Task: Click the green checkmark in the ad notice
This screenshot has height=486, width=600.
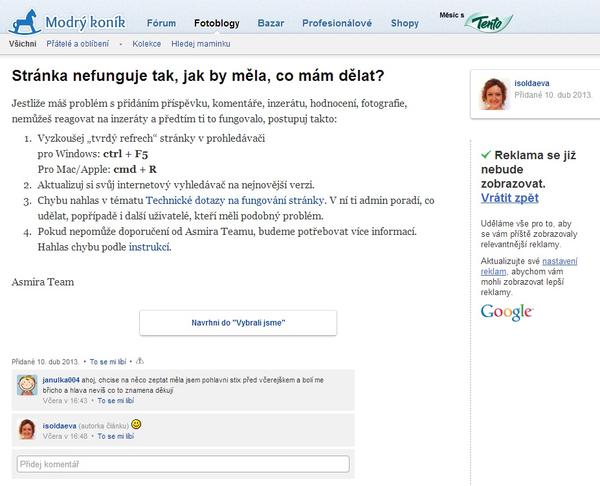Action: coord(485,155)
